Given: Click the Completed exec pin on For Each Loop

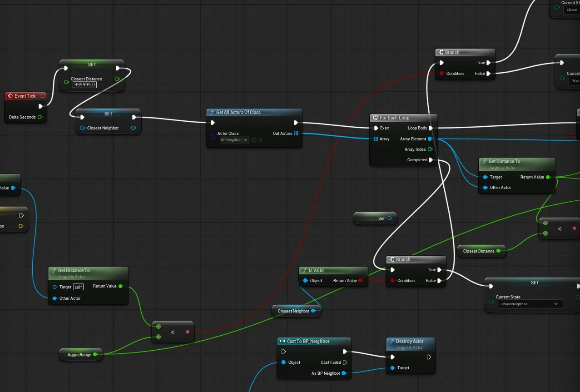Looking at the screenshot, I should [431, 160].
